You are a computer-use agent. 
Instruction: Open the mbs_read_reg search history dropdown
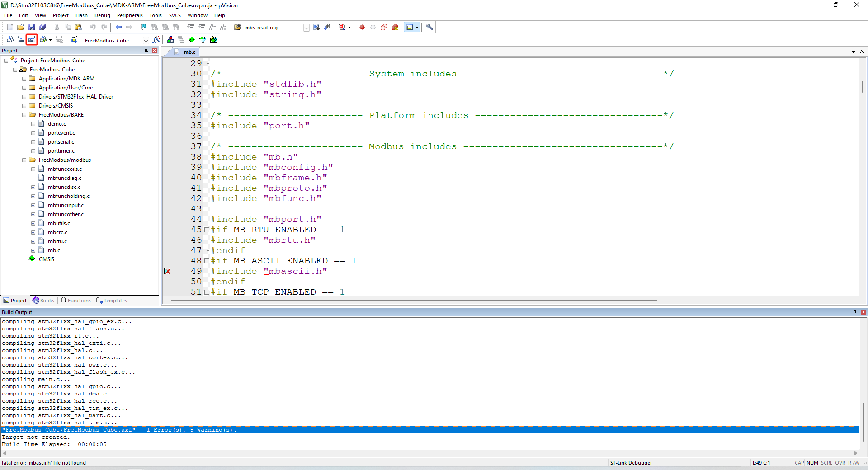click(306, 28)
